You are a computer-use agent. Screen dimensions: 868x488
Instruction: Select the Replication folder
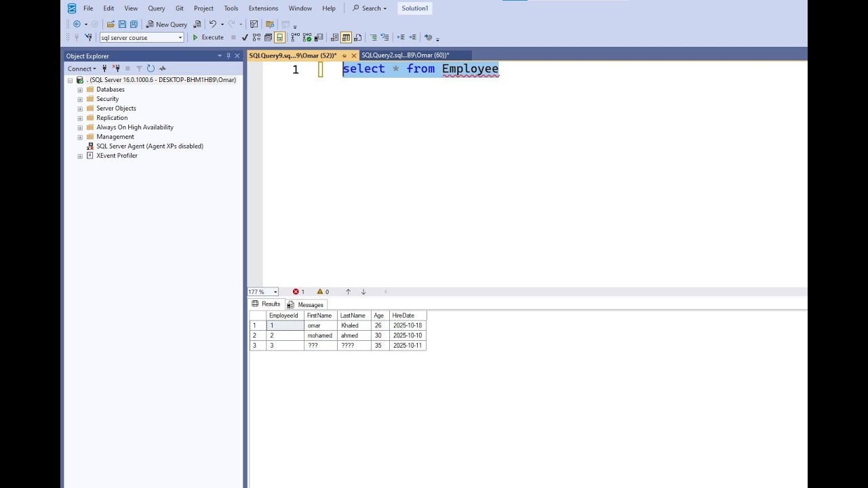click(112, 118)
